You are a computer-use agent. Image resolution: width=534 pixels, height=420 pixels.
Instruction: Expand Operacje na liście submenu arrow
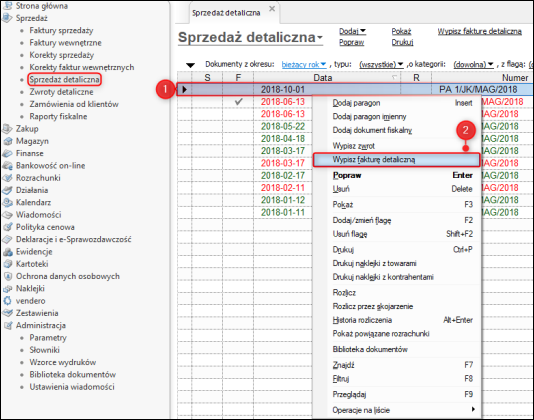473,409
